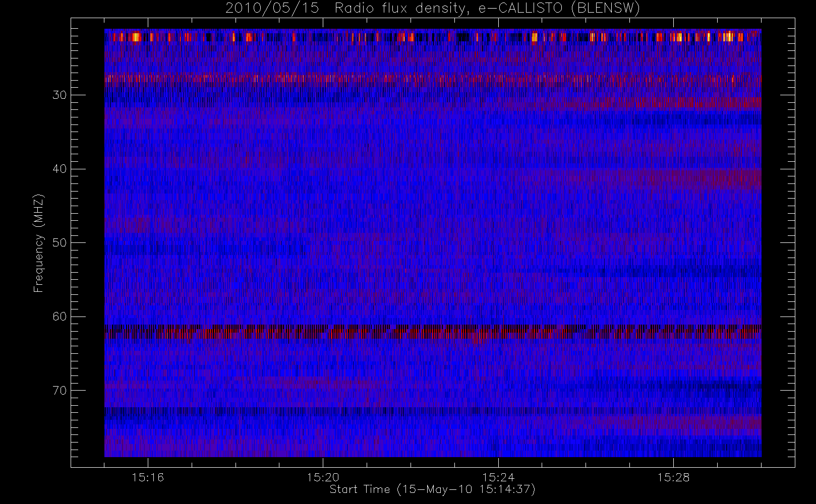Click the 30 MHz frequency tick label
Screen dimensions: 816x504
click(x=60, y=95)
